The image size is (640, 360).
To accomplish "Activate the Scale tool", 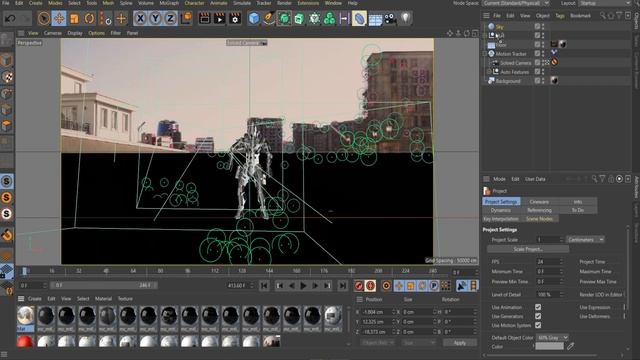I will (74, 18).
